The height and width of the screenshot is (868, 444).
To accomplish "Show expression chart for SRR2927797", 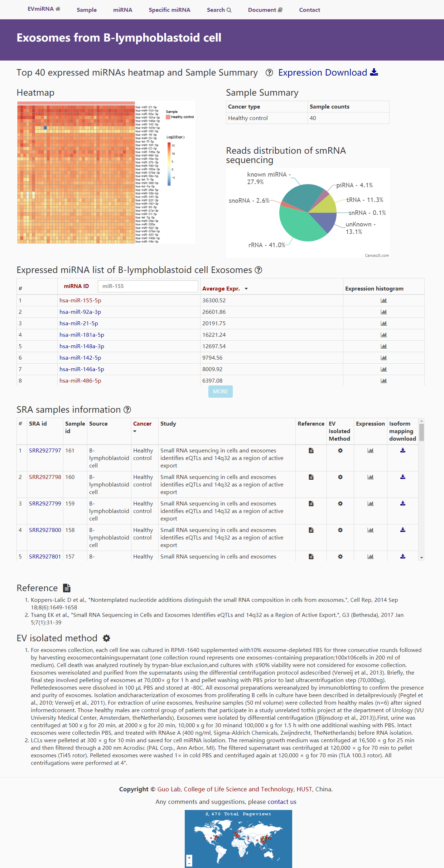I will 371,451.
